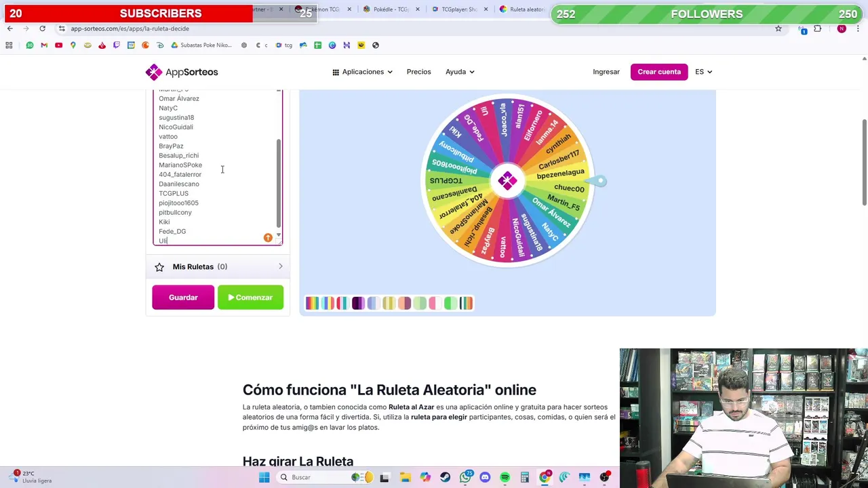Click the roulette center spin button

pos(507,180)
